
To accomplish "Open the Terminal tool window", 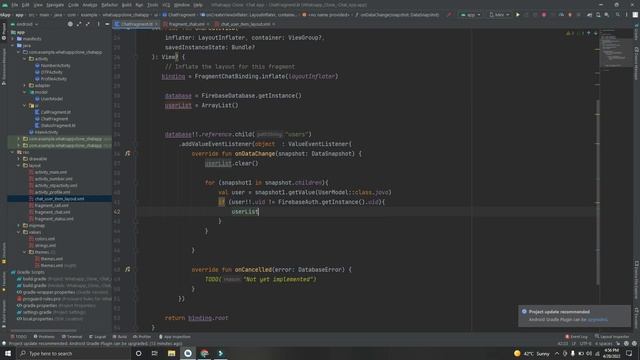I will pyautogui.click(x=72, y=337).
